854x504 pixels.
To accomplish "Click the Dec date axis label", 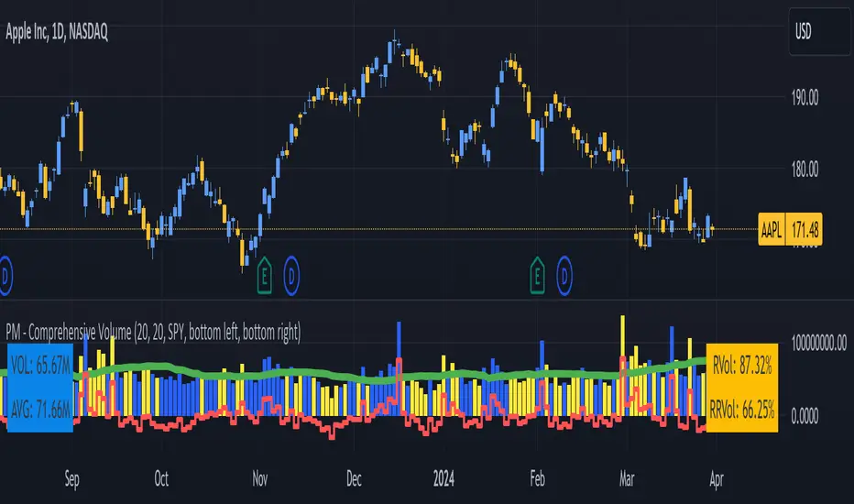I will point(354,479).
